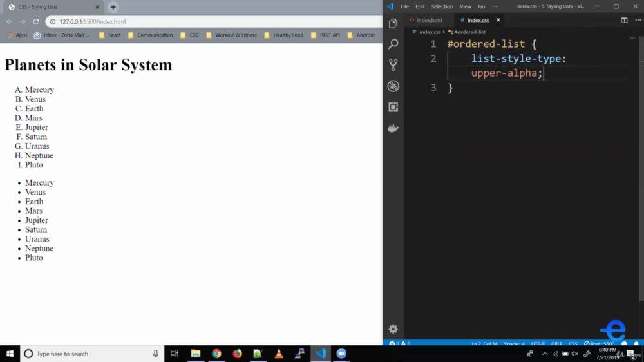Viewport: 644px width, 362px height.
Task: Select the CSS - Styling Lists browser tab
Action: click(53, 7)
